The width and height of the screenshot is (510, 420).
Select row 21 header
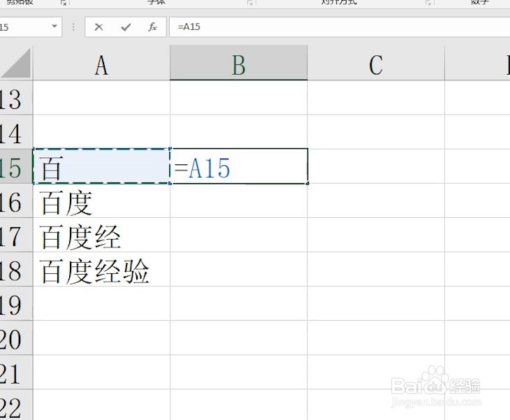16,372
